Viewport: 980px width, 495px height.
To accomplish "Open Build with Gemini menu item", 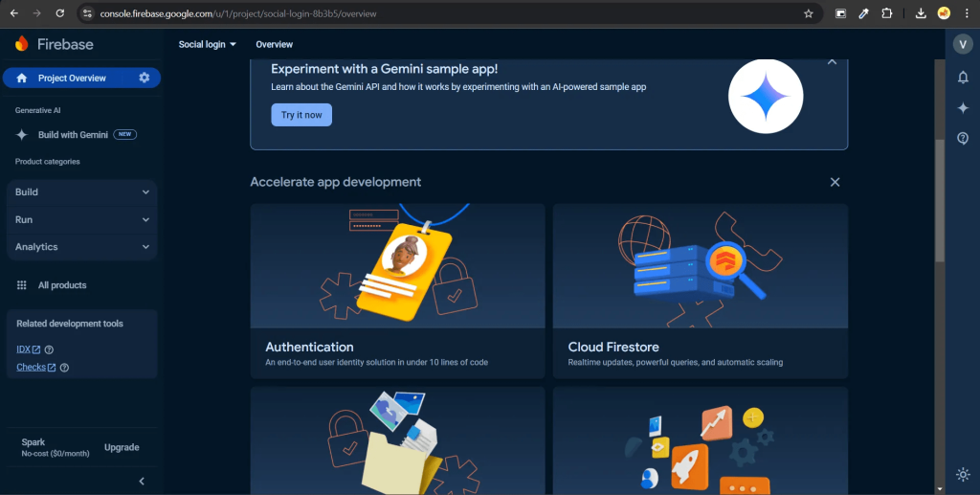I will point(73,135).
